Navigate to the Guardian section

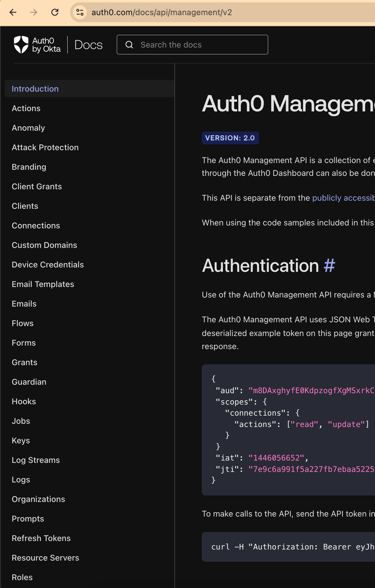click(29, 382)
